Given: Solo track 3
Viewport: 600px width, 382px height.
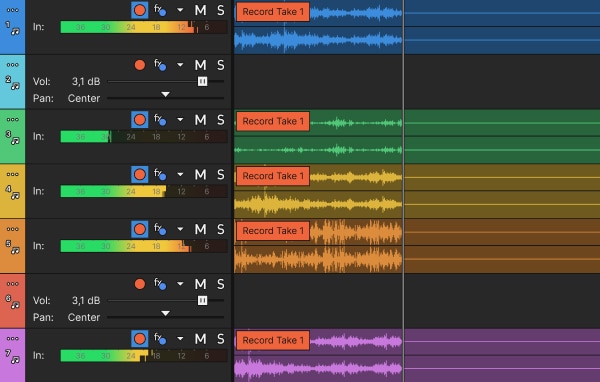Looking at the screenshot, I should tap(221, 120).
